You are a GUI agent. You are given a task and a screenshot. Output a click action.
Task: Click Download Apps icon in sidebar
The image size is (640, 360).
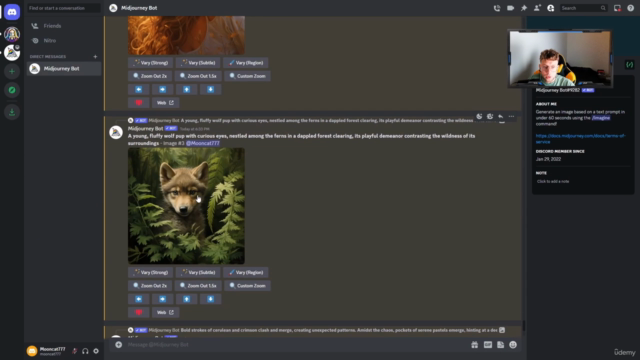12,112
